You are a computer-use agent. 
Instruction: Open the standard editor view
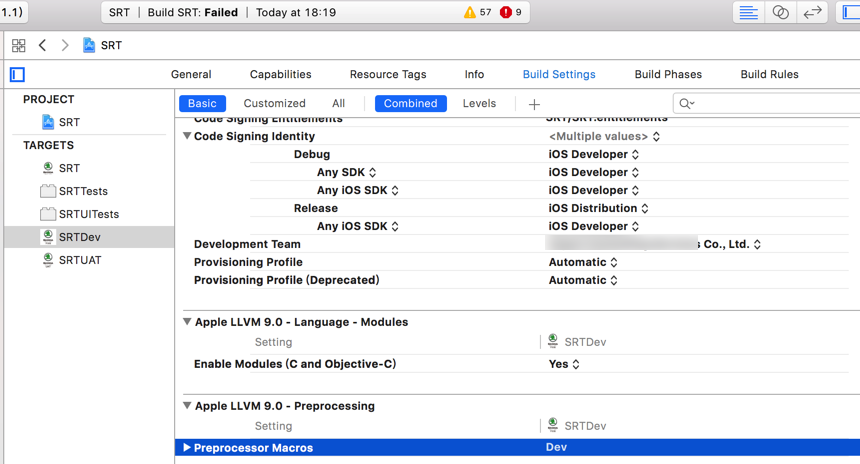[x=748, y=13]
